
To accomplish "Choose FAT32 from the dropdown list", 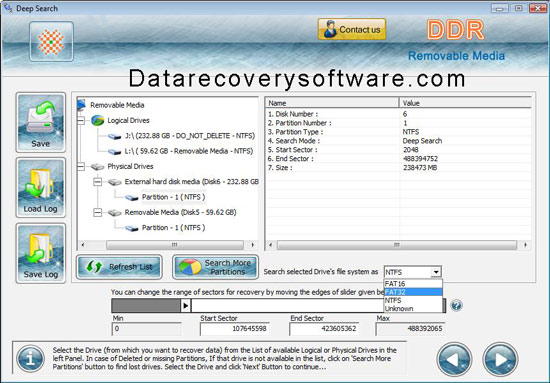I will [x=413, y=292].
